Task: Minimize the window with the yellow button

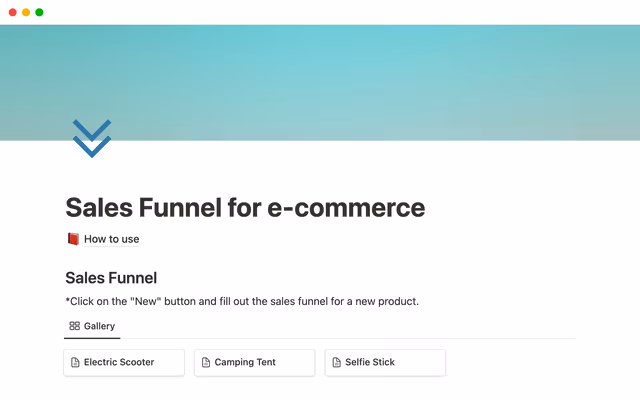Action: tap(25, 12)
